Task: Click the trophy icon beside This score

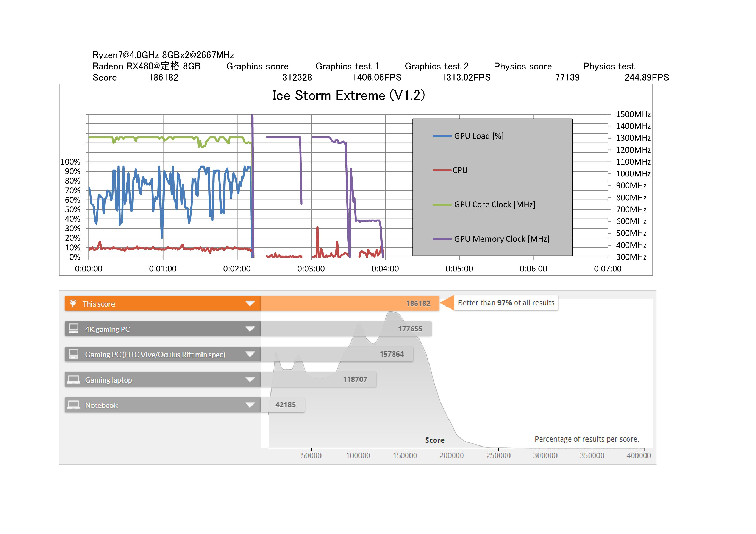Action: point(73,303)
